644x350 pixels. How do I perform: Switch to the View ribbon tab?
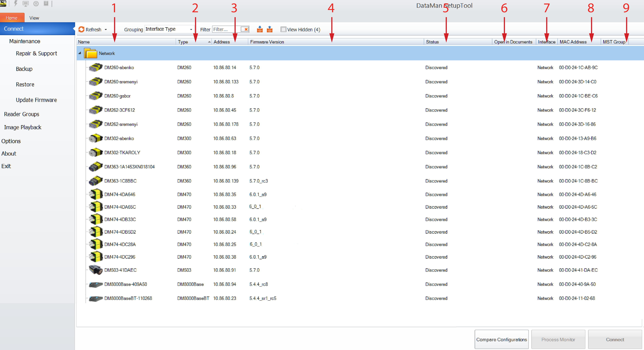34,18
